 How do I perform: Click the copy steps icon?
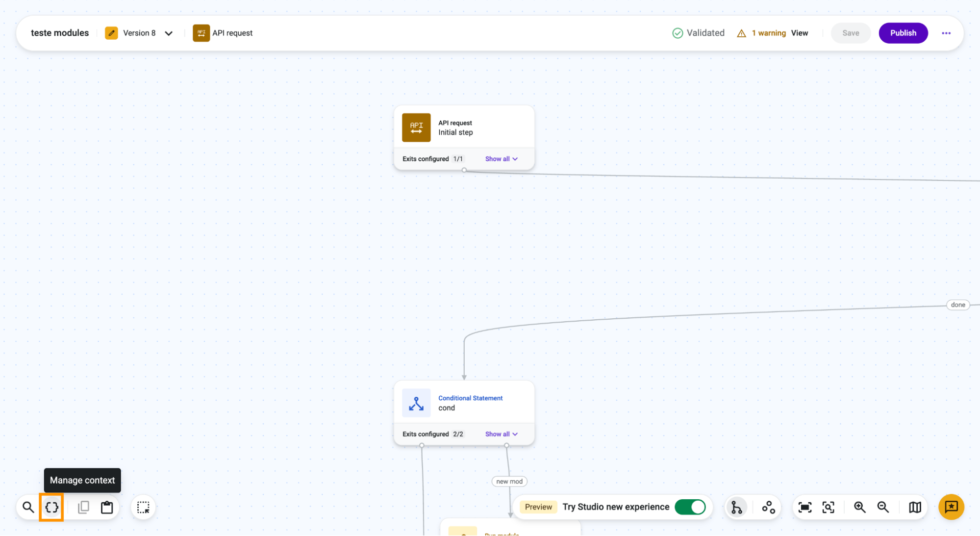pyautogui.click(x=83, y=507)
